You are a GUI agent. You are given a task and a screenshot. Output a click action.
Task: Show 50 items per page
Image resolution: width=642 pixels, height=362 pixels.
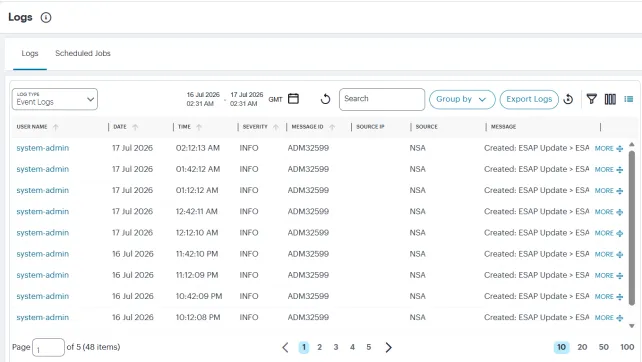604,347
